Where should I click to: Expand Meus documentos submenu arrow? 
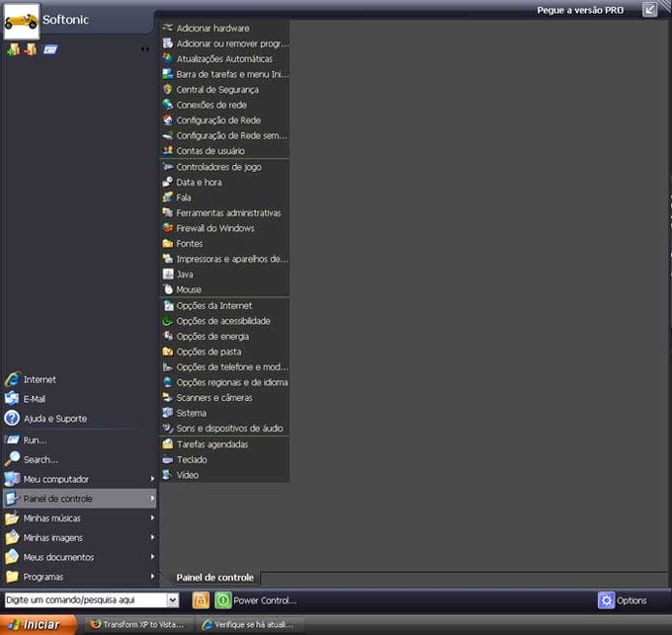tap(152, 557)
